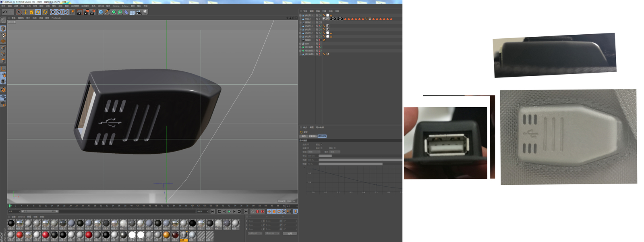Toggle green enable check of 多边形.3
This screenshot has width=644, height=242.
321,15
